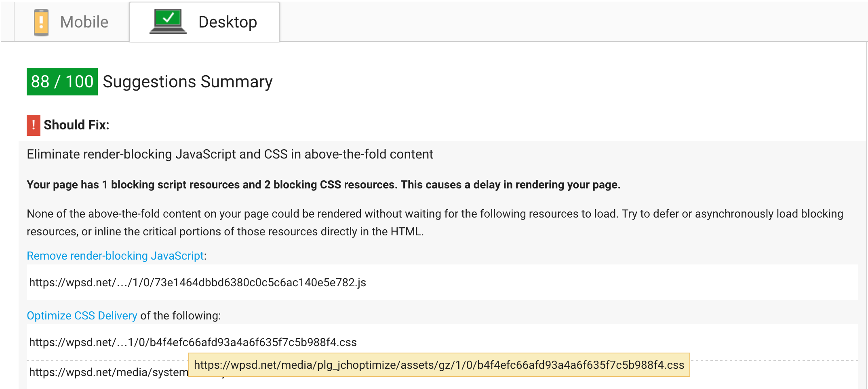
Task: Switch to the Mobile tab
Action: [x=72, y=22]
